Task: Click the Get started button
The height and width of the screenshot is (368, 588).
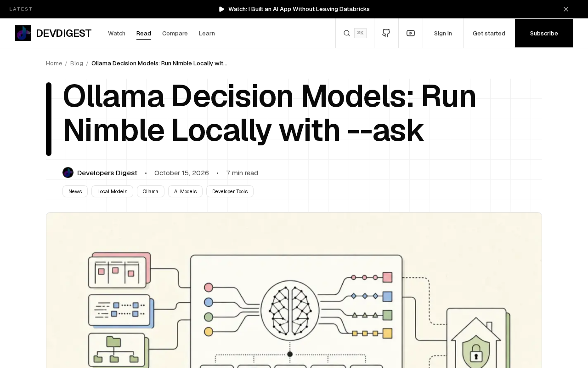Action: click(489, 33)
